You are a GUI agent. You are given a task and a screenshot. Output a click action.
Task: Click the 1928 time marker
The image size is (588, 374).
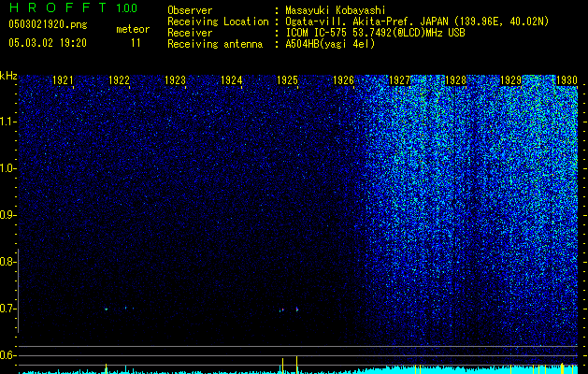(455, 80)
